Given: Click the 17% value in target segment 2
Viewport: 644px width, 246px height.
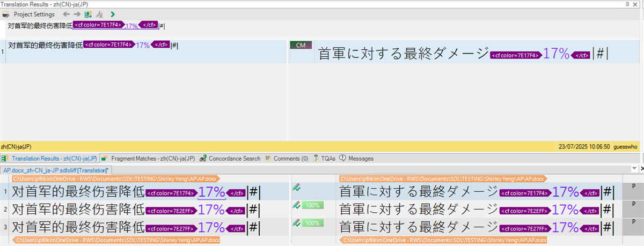Looking at the screenshot, I should 565,209.
